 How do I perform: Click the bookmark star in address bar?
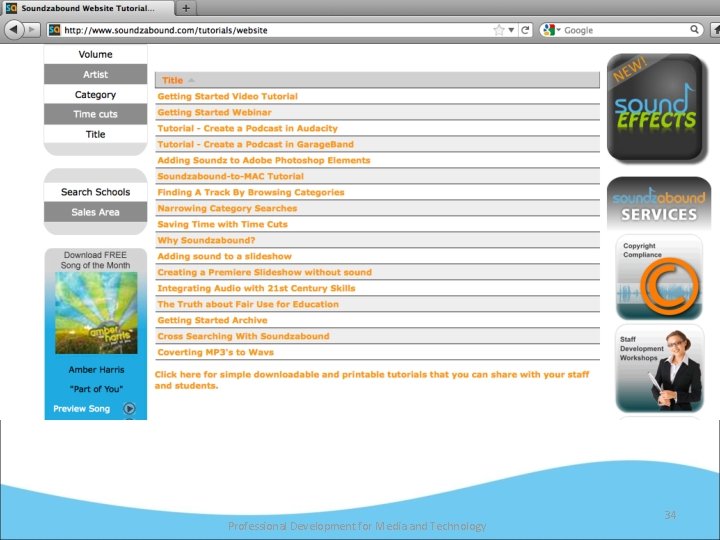(499, 30)
